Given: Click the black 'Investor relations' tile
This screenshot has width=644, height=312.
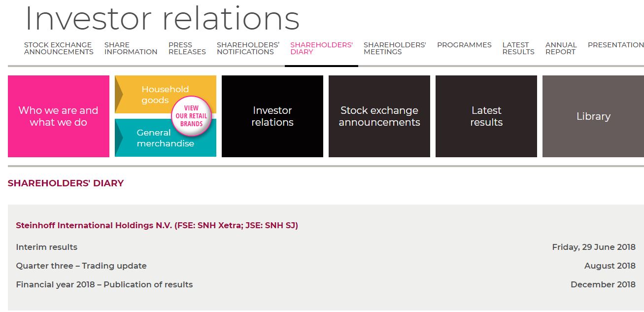Looking at the screenshot, I should point(272,116).
